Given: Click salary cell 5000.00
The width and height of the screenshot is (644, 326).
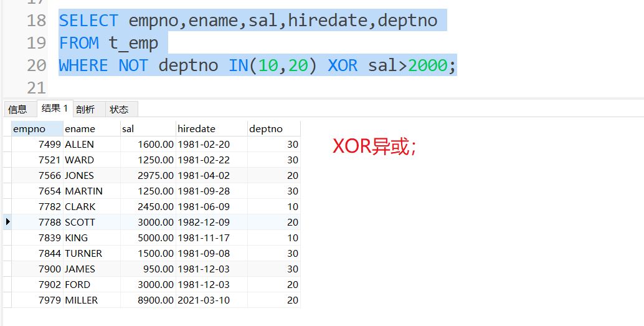Looking at the screenshot, I should (148, 238).
